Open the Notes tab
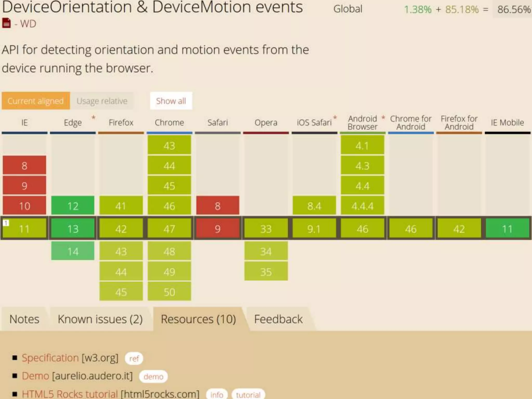 [x=24, y=319]
